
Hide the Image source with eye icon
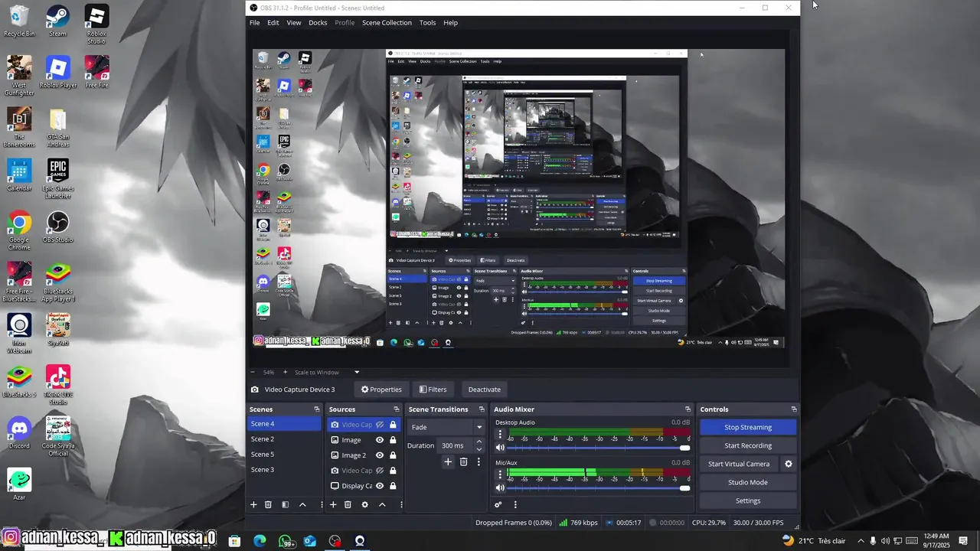(379, 440)
